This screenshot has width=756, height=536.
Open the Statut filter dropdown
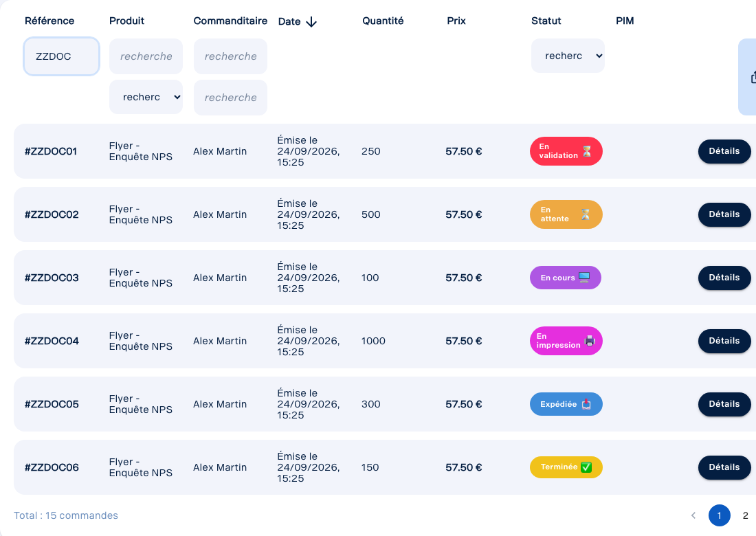point(568,56)
